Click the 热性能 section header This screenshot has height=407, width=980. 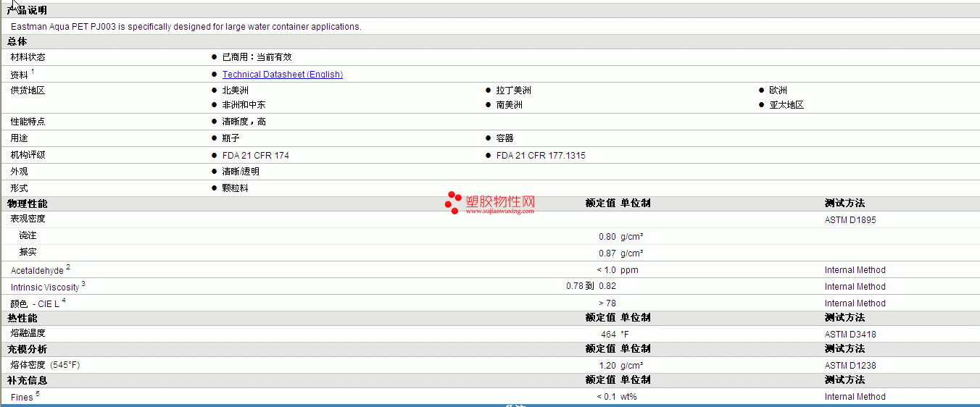tap(22, 318)
